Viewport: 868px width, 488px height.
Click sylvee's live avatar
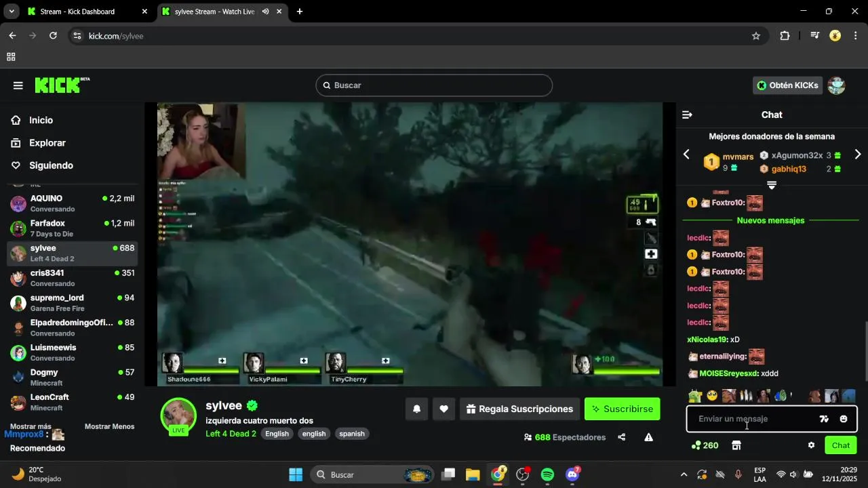pos(178,415)
